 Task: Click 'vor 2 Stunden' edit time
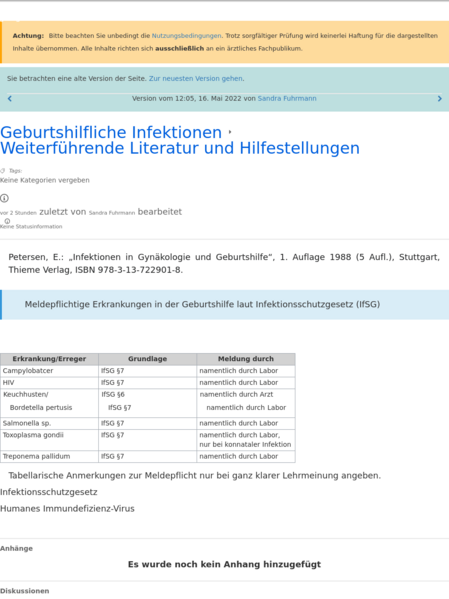[18, 213]
